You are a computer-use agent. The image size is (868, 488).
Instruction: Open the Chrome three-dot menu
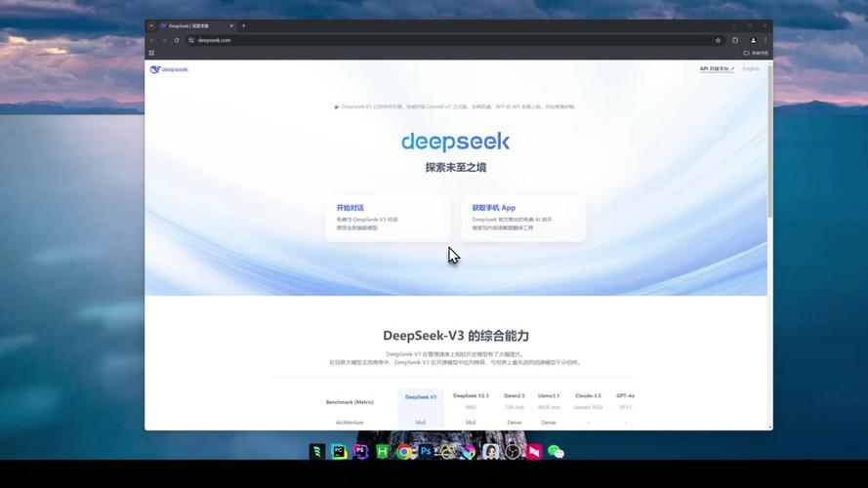(765, 40)
